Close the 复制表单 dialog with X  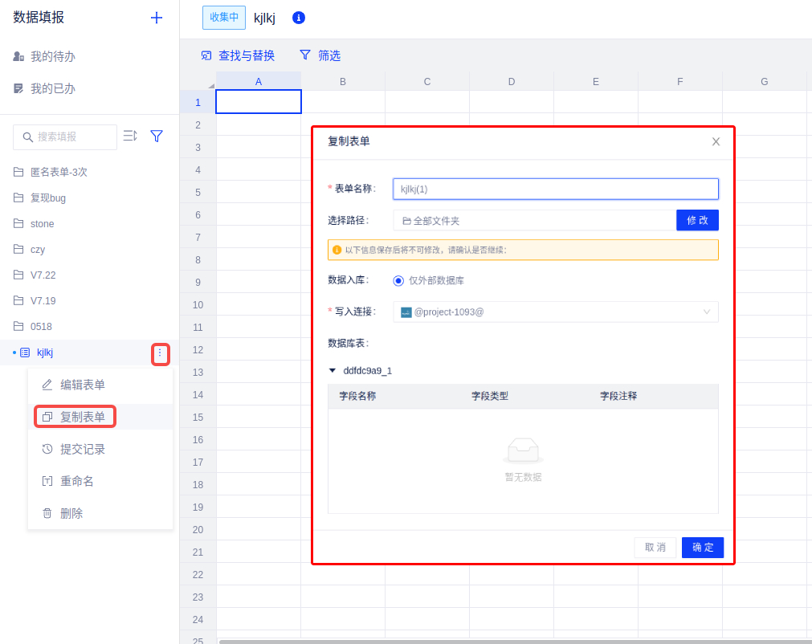[x=716, y=141]
